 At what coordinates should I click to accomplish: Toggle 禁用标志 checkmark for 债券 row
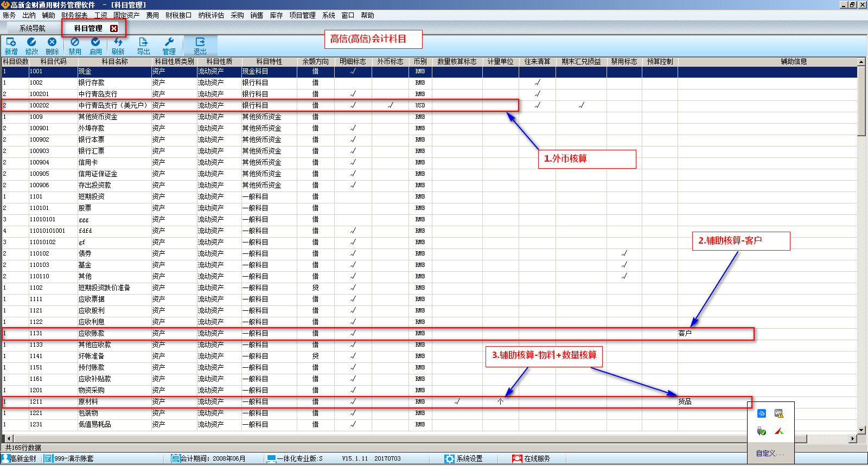[x=624, y=253]
